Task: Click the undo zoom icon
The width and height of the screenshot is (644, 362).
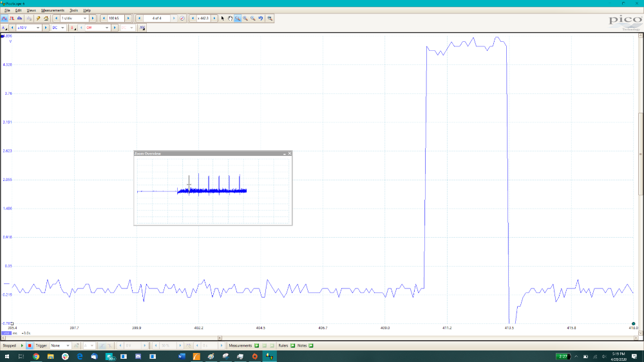Action: point(260,19)
